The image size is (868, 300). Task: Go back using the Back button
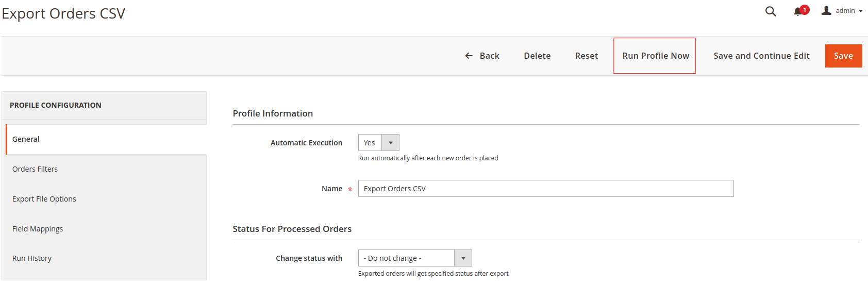click(x=482, y=56)
